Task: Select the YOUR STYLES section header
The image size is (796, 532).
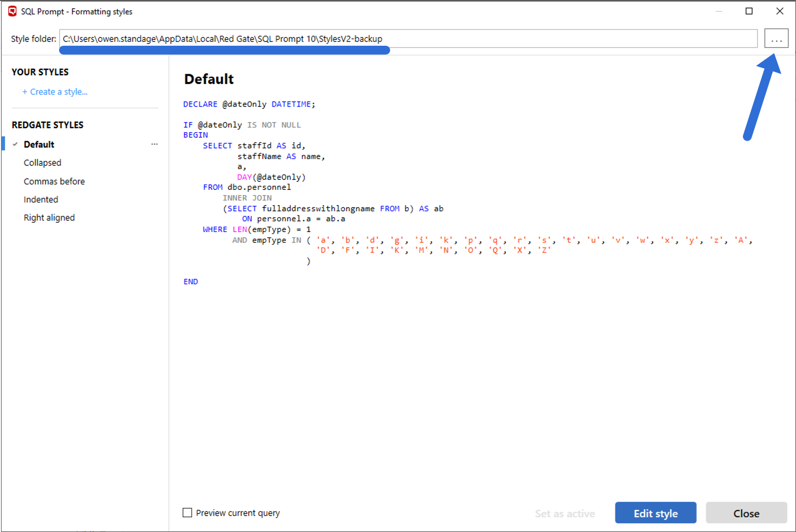Action: tap(40, 72)
